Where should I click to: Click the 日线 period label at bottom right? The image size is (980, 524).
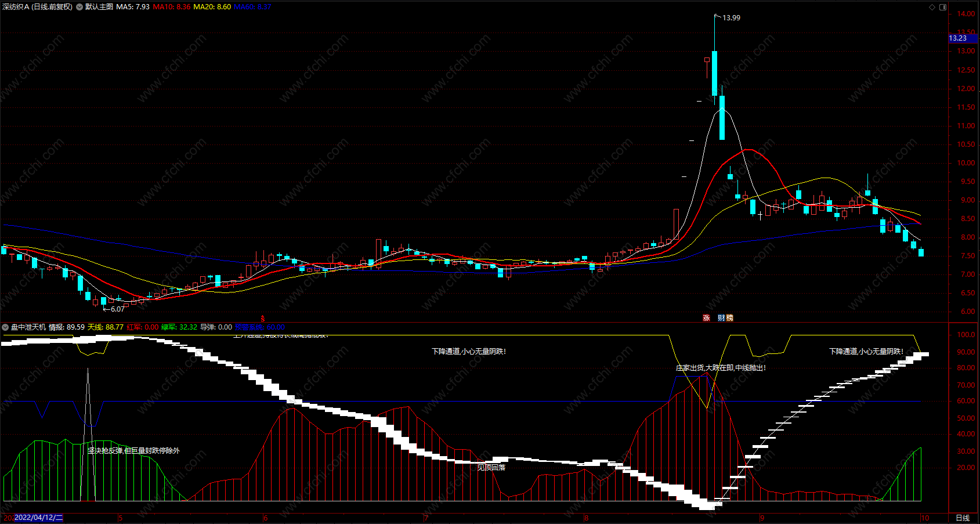(963, 518)
